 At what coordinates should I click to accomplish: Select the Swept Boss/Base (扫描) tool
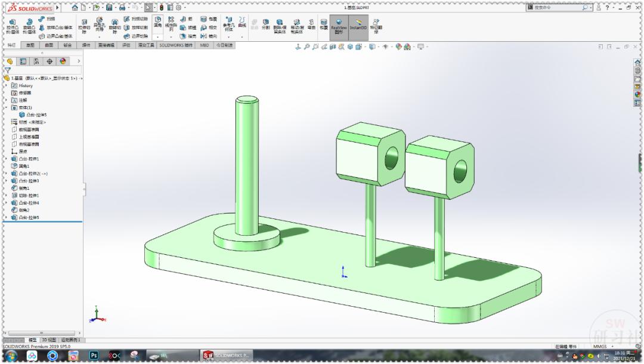(x=40, y=18)
